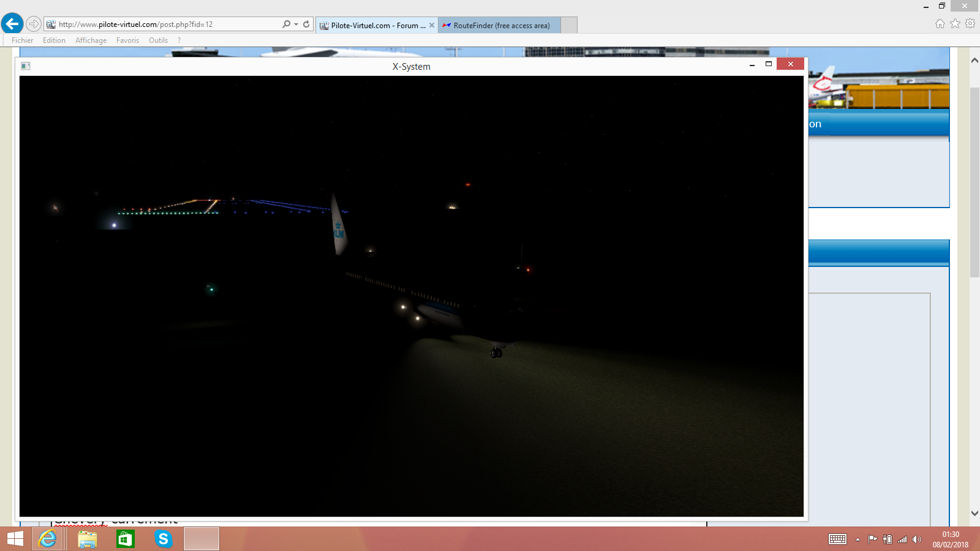Open the volume speaker icon
The height and width of the screenshot is (551, 980).
(917, 539)
